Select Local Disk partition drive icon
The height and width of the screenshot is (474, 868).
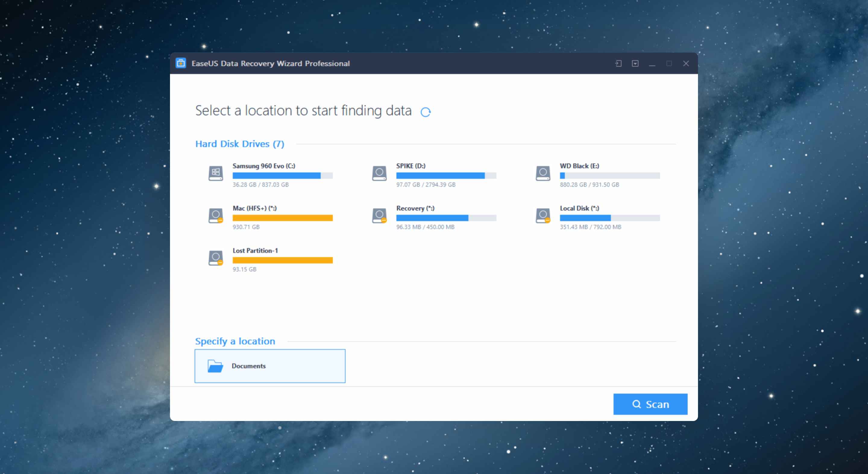coord(542,217)
